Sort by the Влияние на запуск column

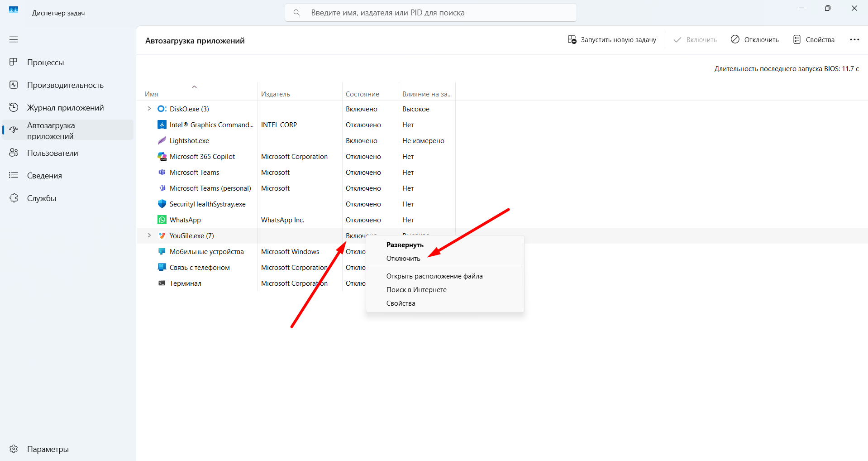(427, 94)
